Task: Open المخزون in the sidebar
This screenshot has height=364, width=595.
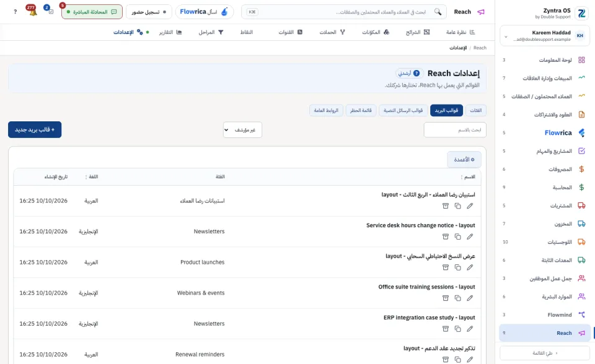Action: coord(544,223)
